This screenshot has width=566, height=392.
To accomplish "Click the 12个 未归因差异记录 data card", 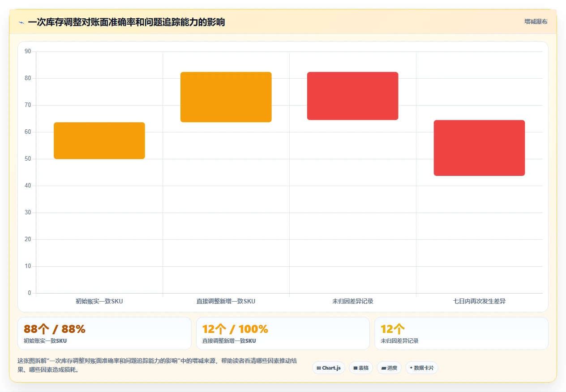I will (x=461, y=333).
